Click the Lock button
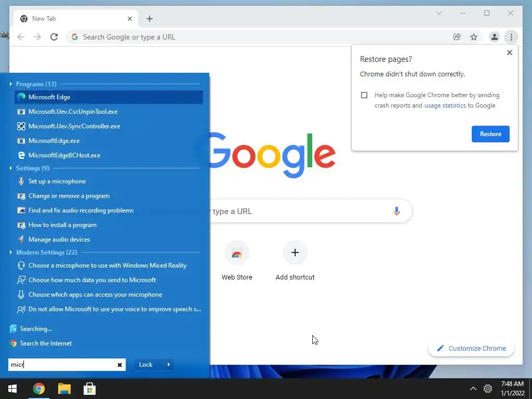This screenshot has width=532, height=399. point(146,365)
